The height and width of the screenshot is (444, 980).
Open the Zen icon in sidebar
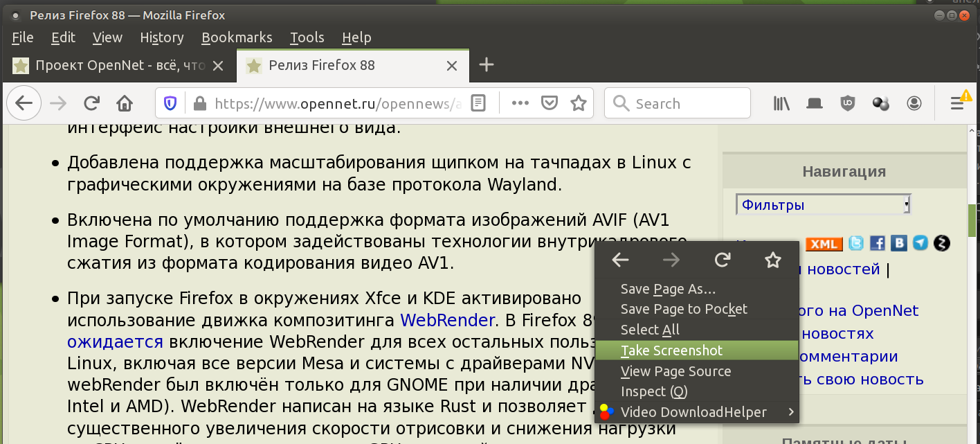(942, 243)
